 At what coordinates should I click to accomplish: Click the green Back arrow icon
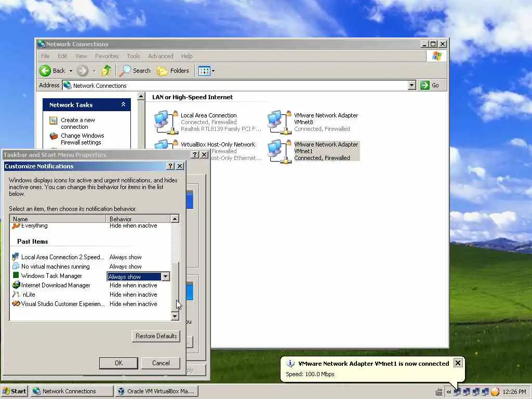[x=45, y=71]
